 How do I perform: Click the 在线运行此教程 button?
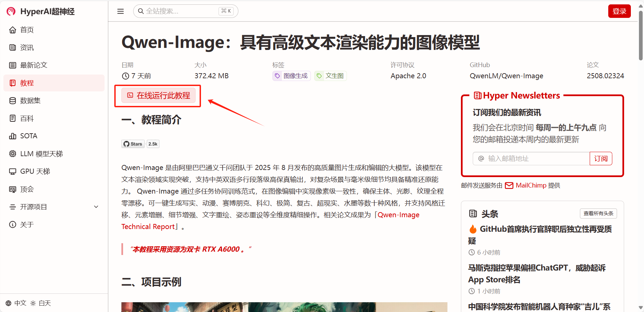pyautogui.click(x=158, y=96)
